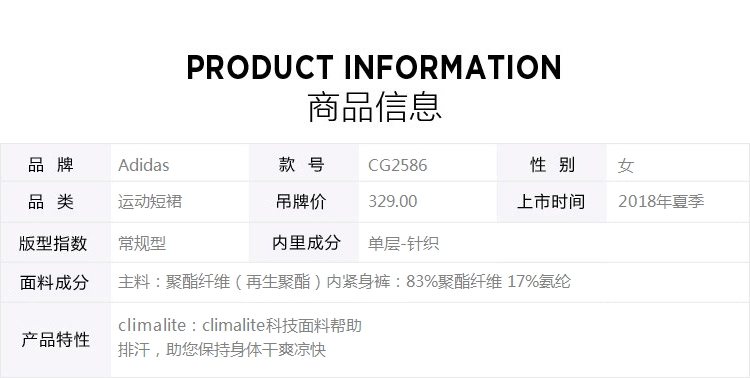
Task: Click the 吊牌价 label cell
Action: (304, 202)
